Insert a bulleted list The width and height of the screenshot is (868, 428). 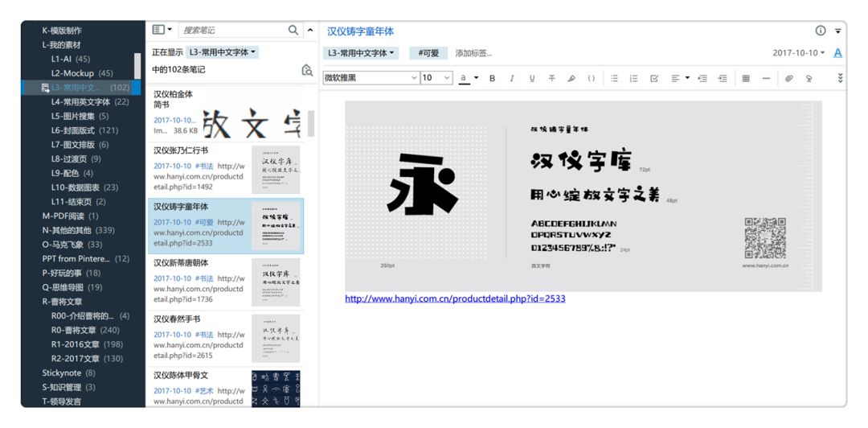tap(614, 78)
